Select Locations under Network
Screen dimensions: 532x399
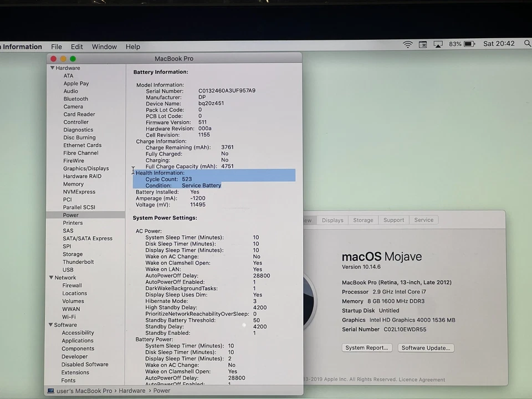[x=75, y=293]
